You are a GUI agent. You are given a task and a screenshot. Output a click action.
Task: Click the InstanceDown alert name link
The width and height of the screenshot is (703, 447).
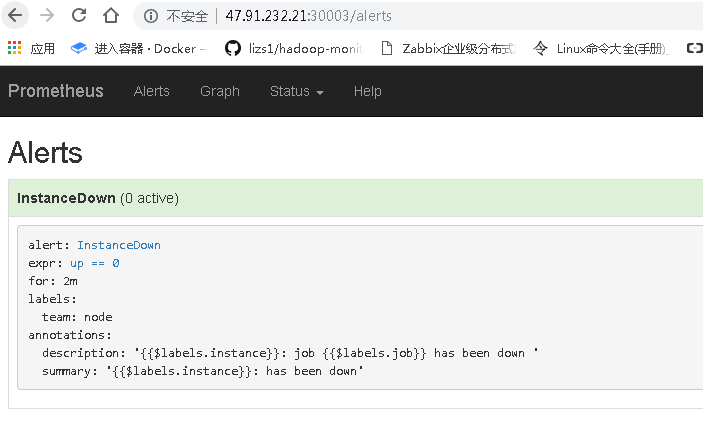pyautogui.click(x=118, y=245)
